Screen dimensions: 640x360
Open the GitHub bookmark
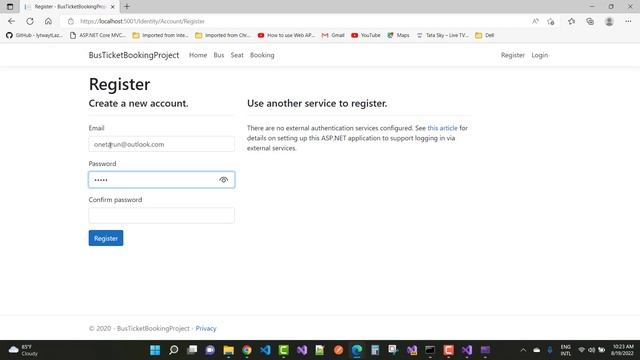coord(34,35)
